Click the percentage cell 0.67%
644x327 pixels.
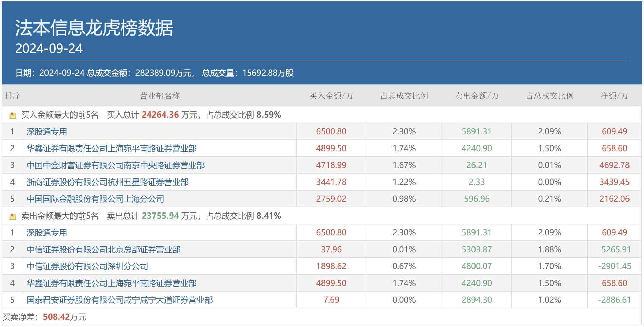tap(404, 266)
